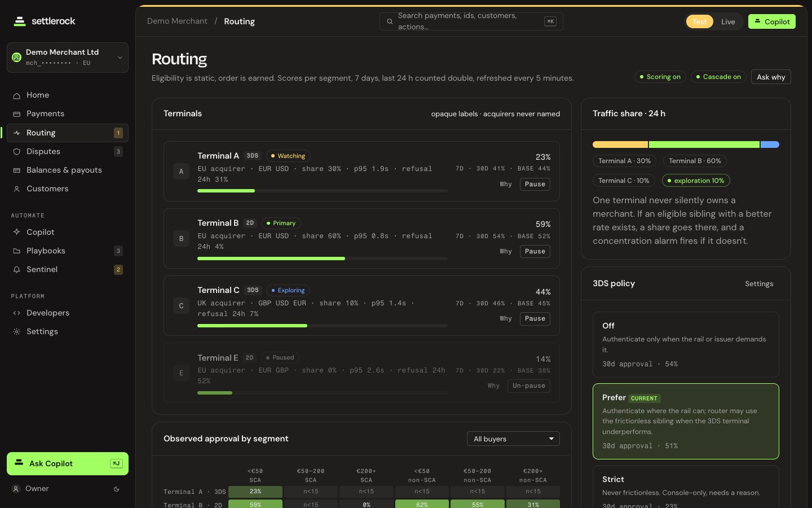Click the Customers person icon
Viewport: 812px width, 508px height.
(x=17, y=189)
